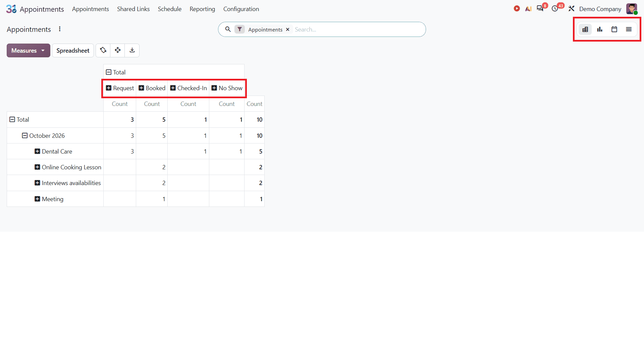Open the vertical dots actions menu
The height and width of the screenshot is (346, 644).
click(60, 29)
